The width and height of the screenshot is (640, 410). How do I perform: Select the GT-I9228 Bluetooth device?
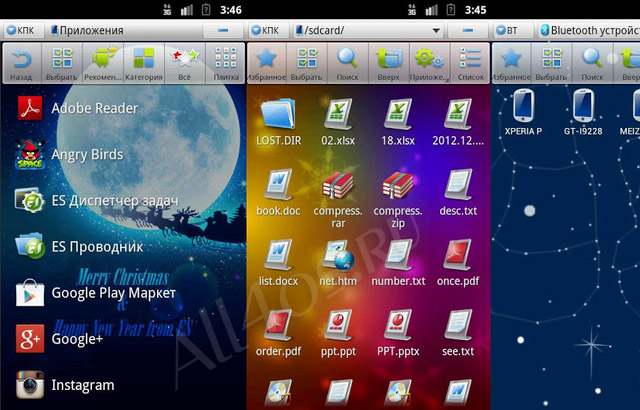pyautogui.click(x=583, y=112)
